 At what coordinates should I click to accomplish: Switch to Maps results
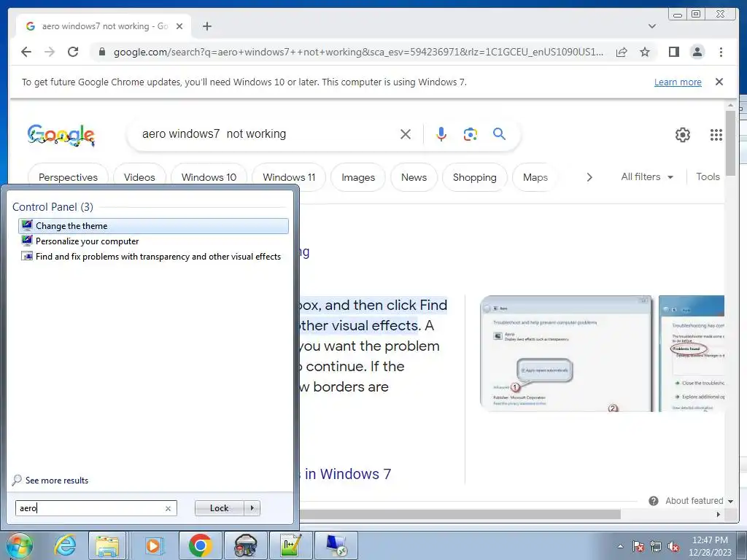(535, 177)
